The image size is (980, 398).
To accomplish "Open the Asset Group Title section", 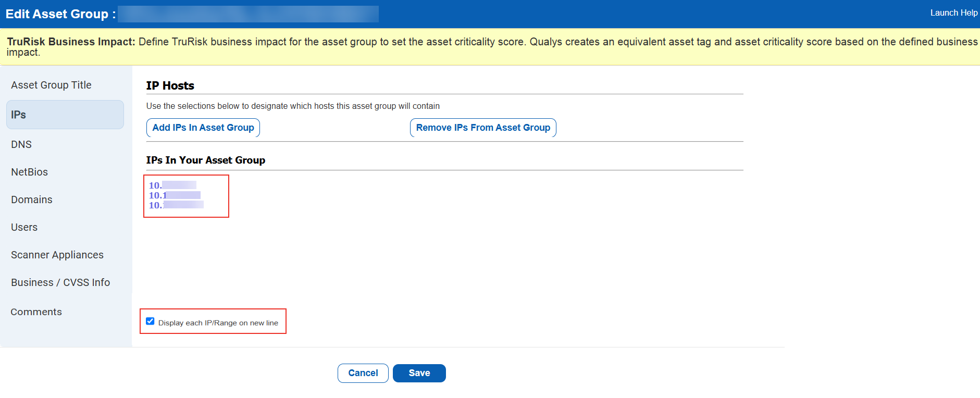I will click(x=51, y=85).
